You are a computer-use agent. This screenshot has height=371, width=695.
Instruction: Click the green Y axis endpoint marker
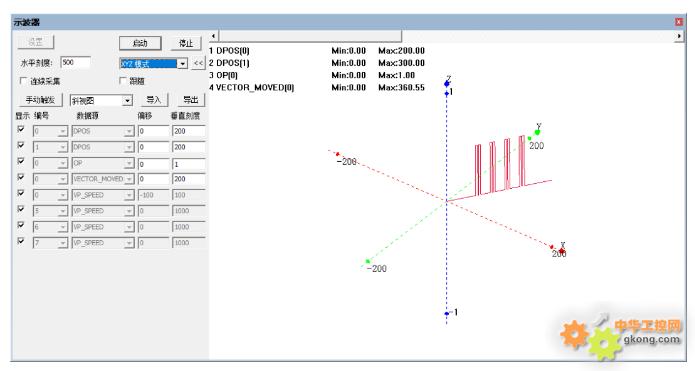[x=538, y=132]
